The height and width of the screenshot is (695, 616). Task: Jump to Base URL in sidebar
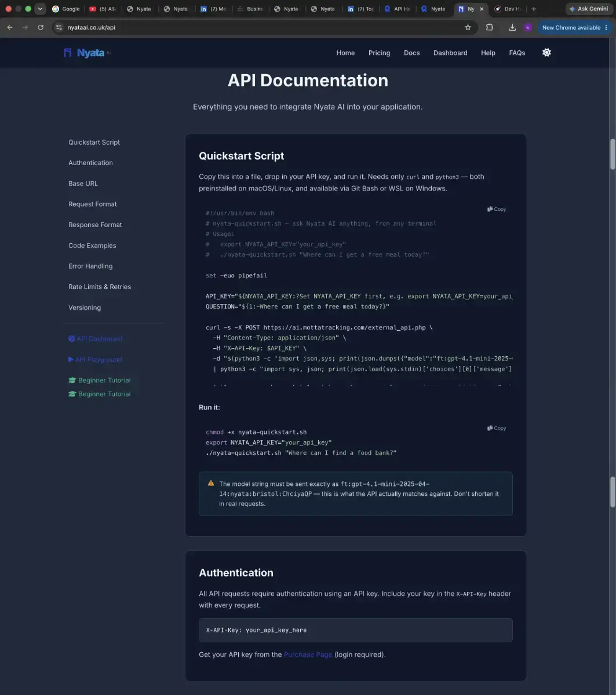pos(83,184)
